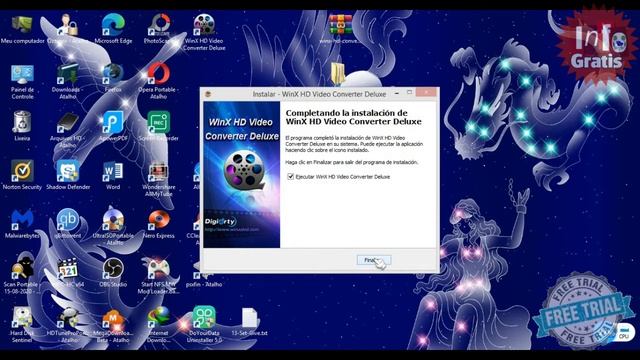Viewport: 640px width, 360px height.
Task: Open Painel de Controle icon
Action: click(x=22, y=82)
